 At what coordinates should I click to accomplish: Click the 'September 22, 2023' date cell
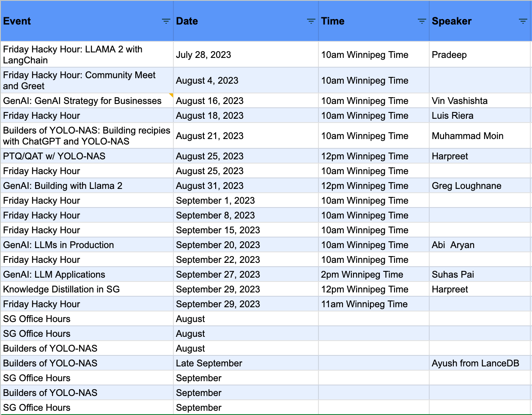pyautogui.click(x=246, y=259)
